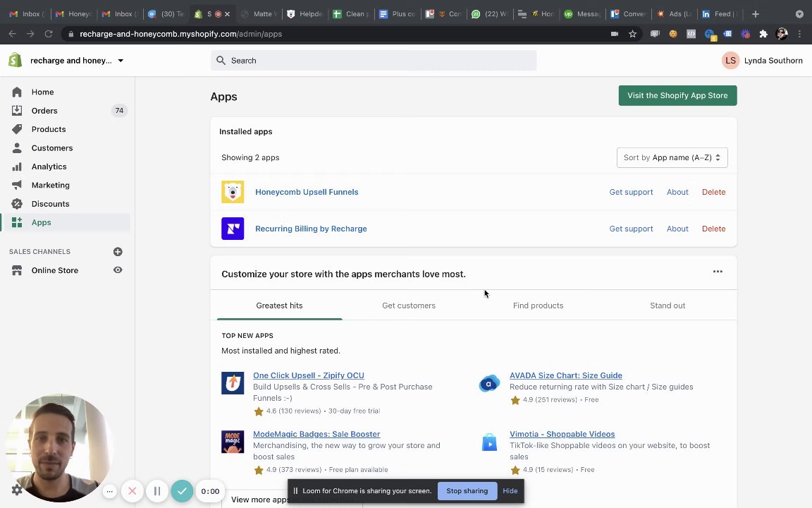This screenshot has height=508, width=812.
Task: Delete Recurring Billing by Recharge app
Action: [x=713, y=229]
